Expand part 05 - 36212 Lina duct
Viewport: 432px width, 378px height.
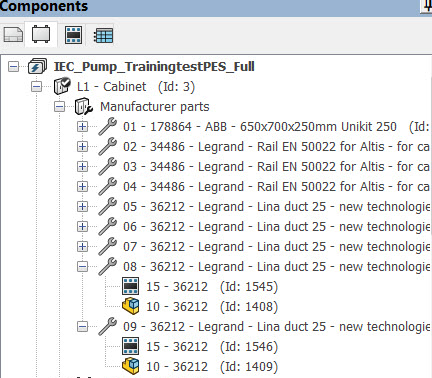pyautogui.click(x=82, y=207)
